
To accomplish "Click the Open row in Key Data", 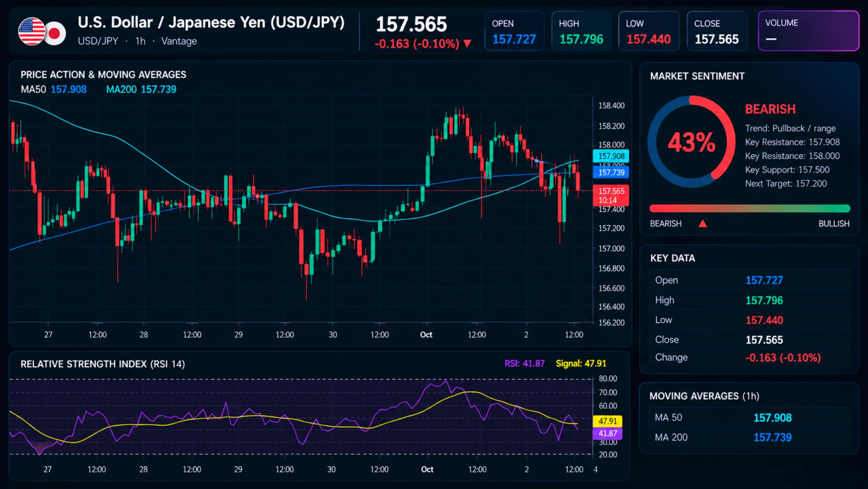I will (750, 280).
